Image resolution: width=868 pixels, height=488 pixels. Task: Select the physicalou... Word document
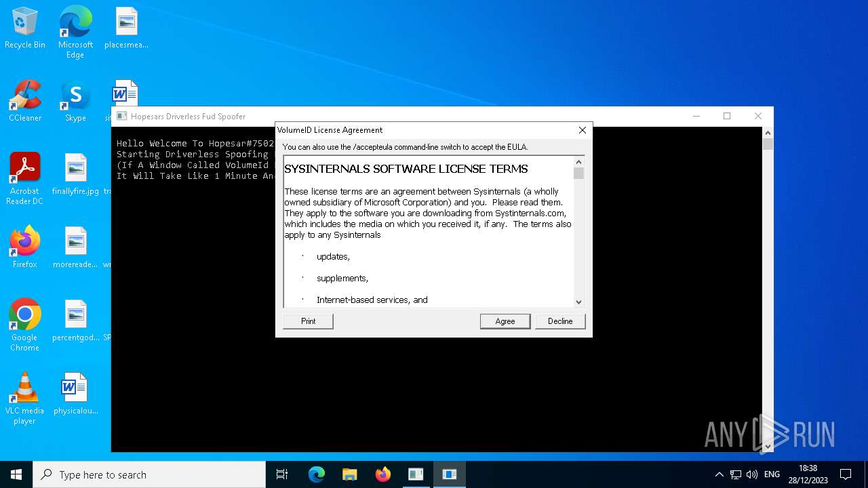click(75, 394)
